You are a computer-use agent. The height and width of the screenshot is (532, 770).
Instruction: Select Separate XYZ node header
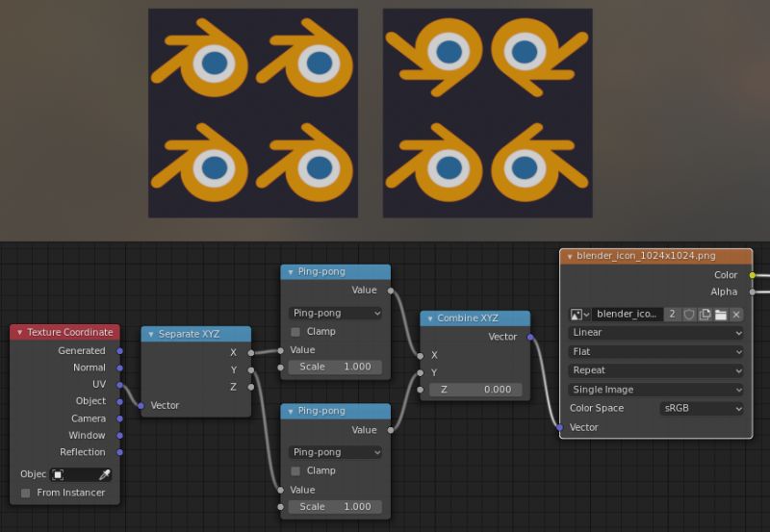click(x=196, y=334)
